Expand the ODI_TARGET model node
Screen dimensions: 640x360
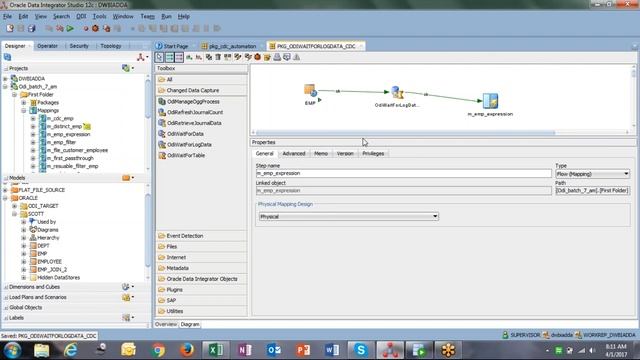click(x=15, y=206)
